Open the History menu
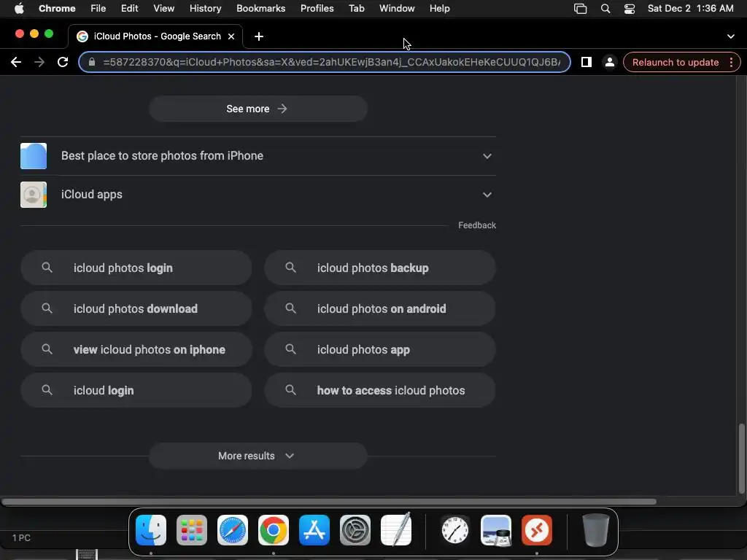Viewport: 747px width, 560px height. (x=205, y=9)
